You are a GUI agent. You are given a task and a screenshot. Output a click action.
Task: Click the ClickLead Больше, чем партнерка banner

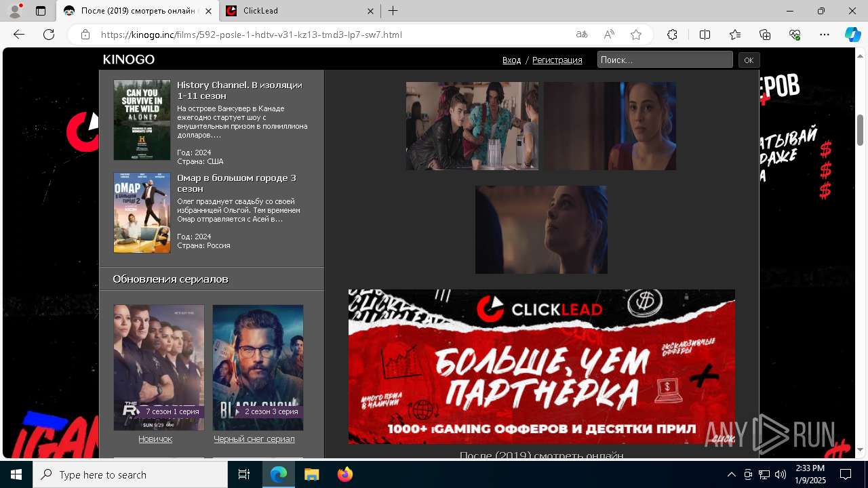[x=542, y=367]
